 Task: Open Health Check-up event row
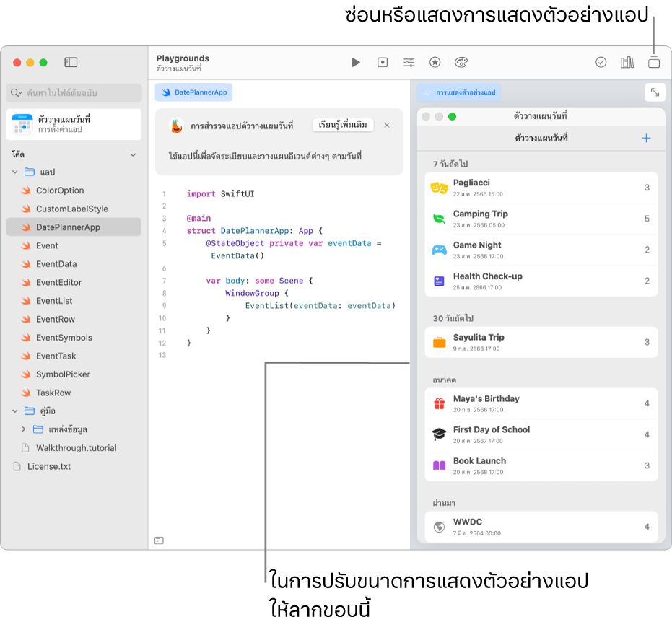pos(541,281)
